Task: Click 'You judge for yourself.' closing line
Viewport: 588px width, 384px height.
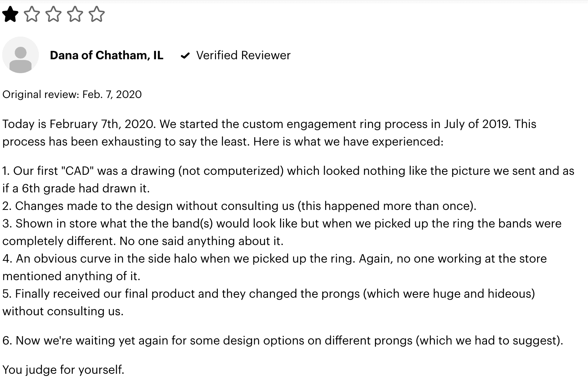Action: pos(63,370)
